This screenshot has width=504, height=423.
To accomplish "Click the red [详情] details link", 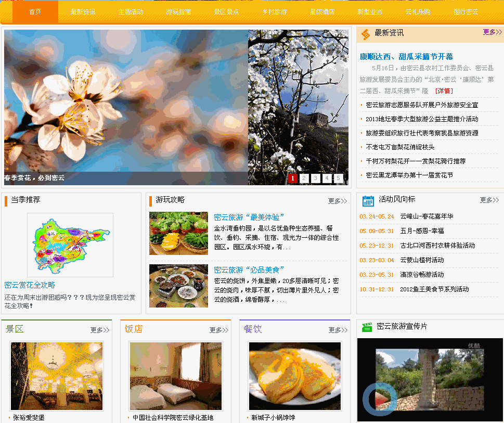I will click(x=444, y=91).
